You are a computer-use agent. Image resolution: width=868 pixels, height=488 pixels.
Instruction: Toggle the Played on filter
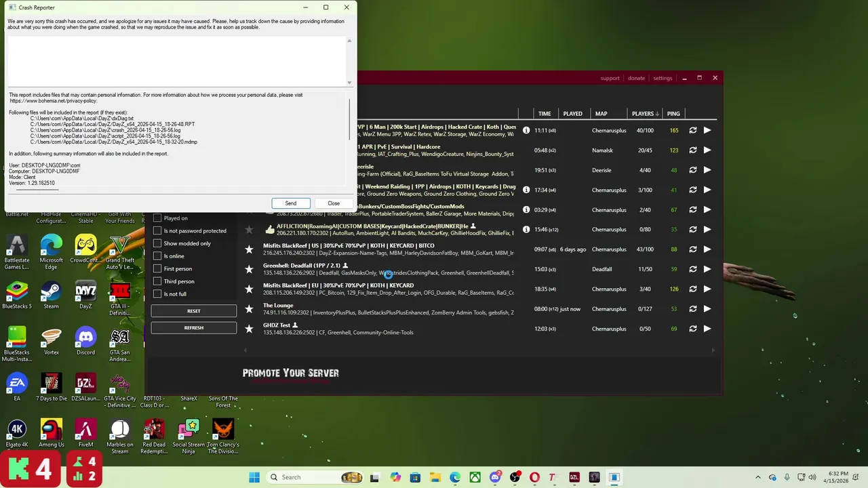pos(157,218)
